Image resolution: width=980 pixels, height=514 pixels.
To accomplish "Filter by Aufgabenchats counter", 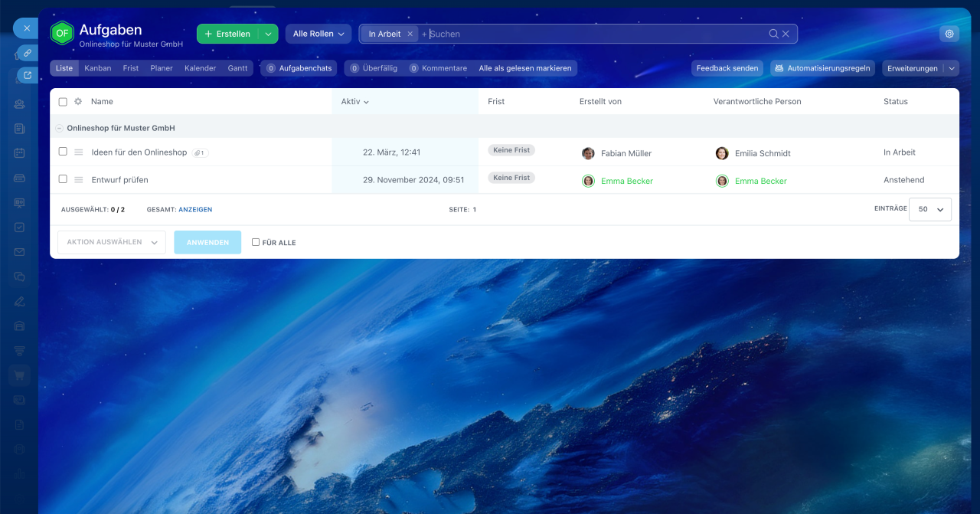I will tap(299, 68).
